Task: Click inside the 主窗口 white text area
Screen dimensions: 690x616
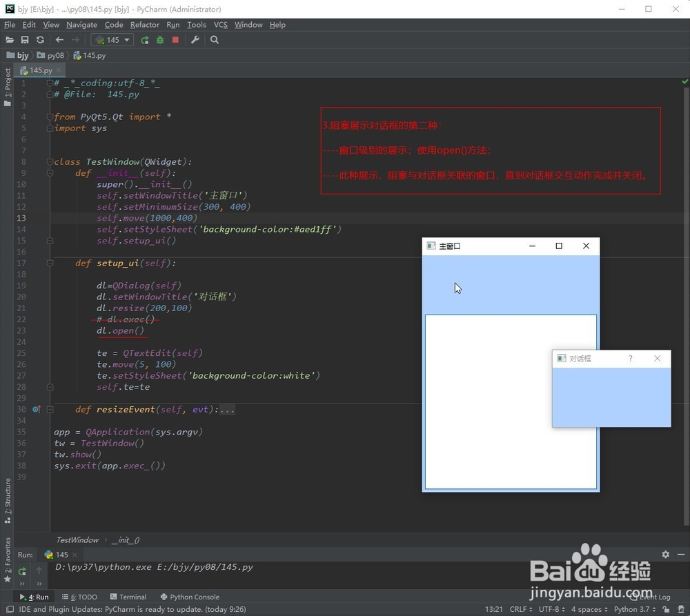Action: click(x=511, y=401)
